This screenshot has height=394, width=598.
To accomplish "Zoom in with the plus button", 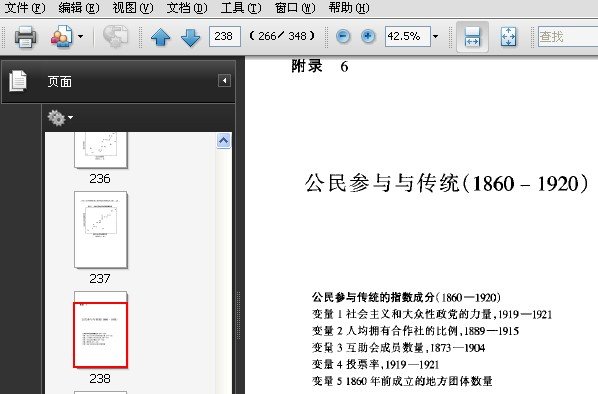I will tap(368, 37).
